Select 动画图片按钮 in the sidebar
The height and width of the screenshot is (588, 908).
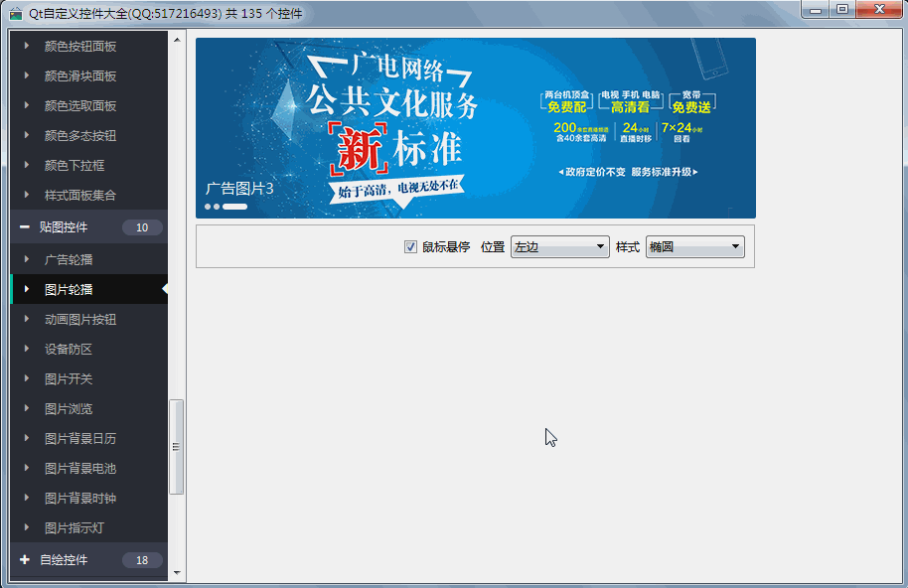coord(80,320)
